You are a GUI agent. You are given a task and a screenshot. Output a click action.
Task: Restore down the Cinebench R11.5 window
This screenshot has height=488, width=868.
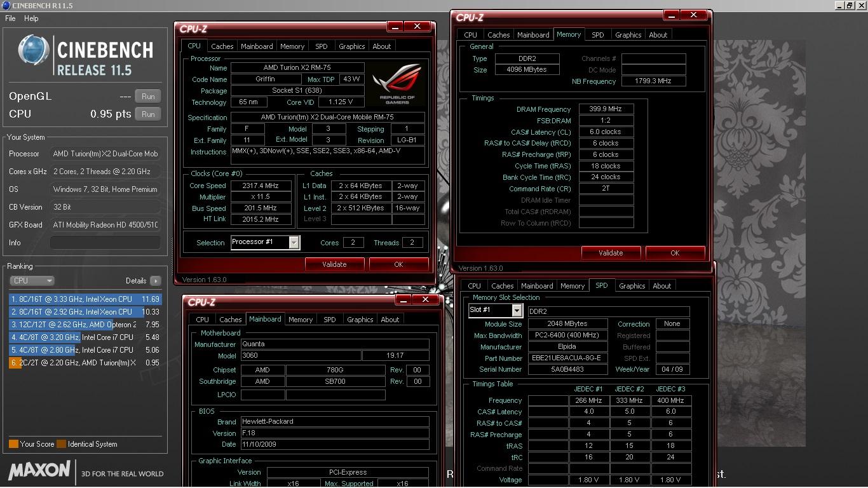(x=850, y=5)
